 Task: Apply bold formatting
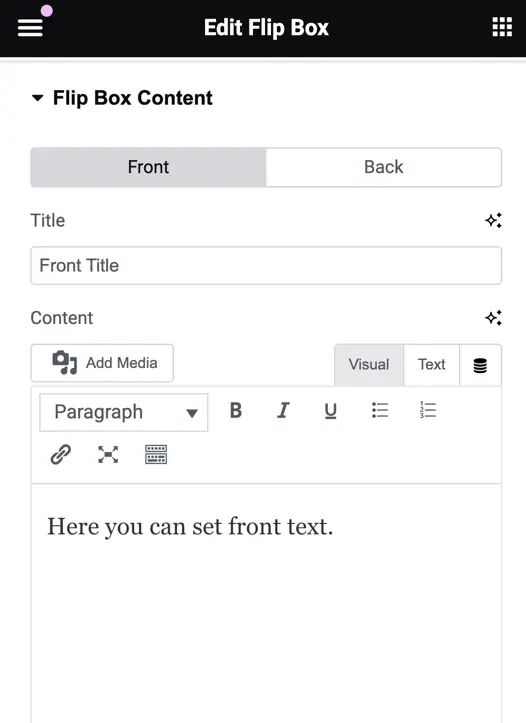coord(236,410)
